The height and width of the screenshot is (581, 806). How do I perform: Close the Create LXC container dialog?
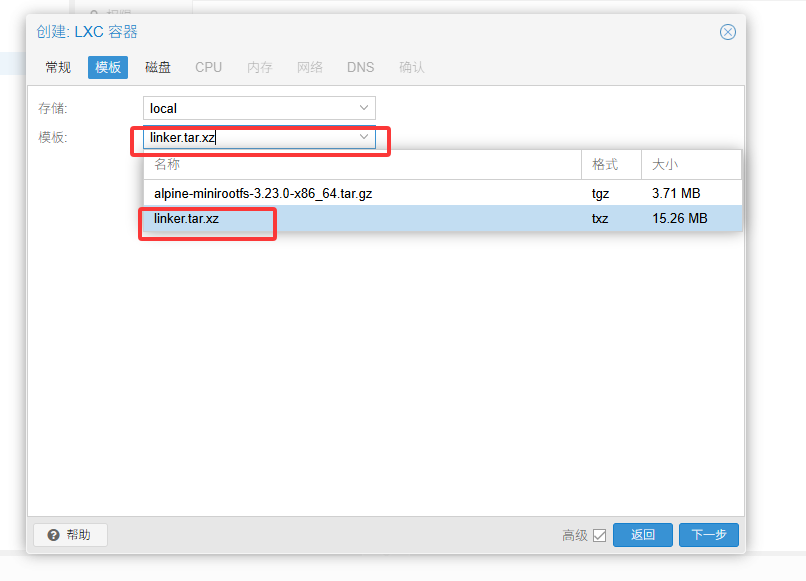[728, 32]
